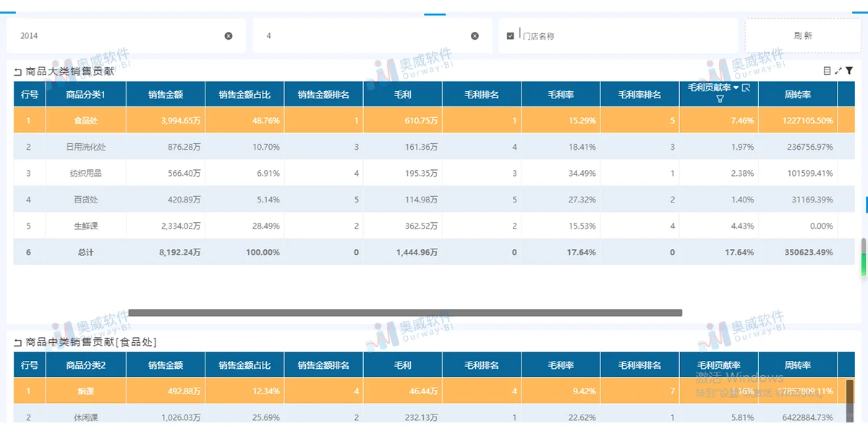Image resolution: width=868 pixels, height=434 pixels.
Task: Sort by clicking the 销售金额 column header
Action: [x=166, y=93]
